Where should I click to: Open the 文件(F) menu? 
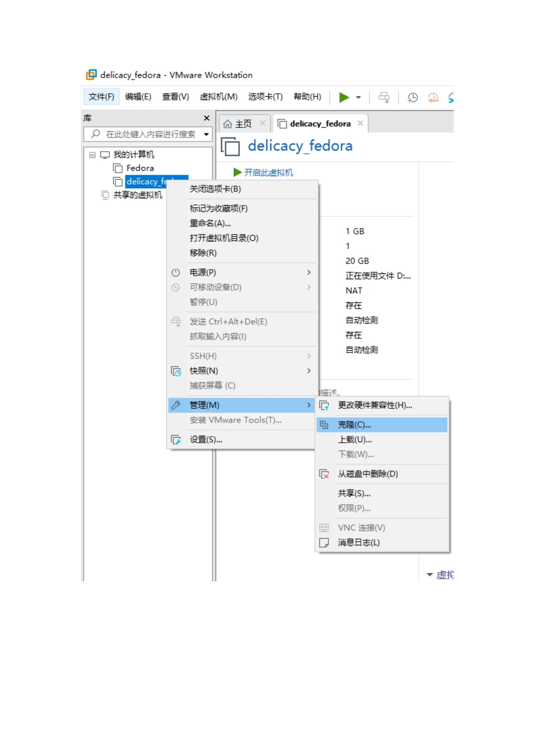[x=101, y=97]
